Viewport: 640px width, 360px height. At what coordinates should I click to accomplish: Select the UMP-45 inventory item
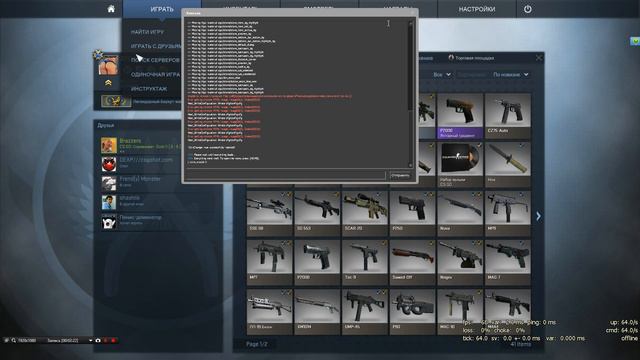tap(365, 312)
